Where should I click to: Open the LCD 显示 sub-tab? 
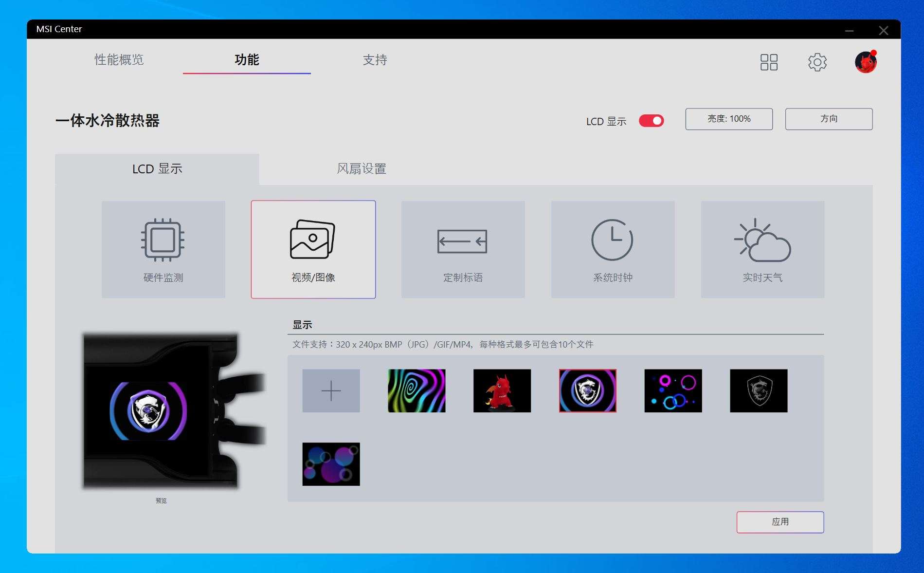[157, 169]
